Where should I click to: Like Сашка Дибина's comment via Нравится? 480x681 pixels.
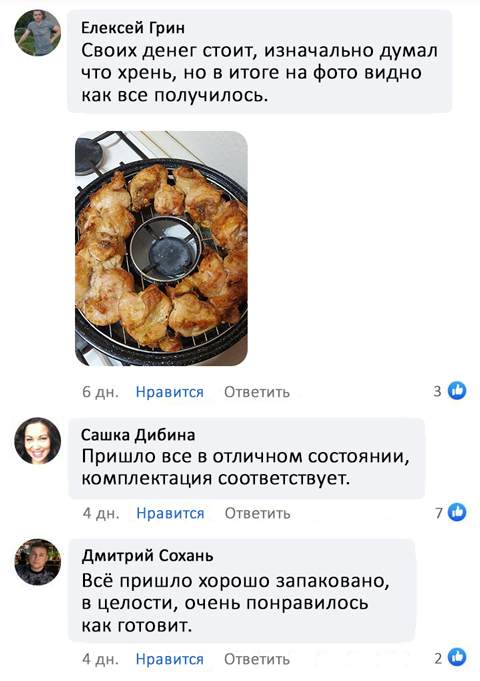(x=170, y=513)
